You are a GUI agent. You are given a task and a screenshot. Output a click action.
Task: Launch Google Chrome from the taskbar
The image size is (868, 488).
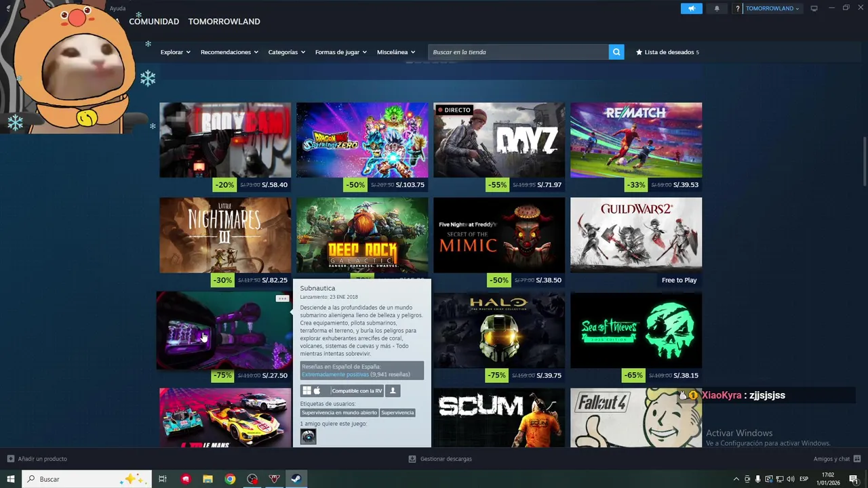coord(230,479)
